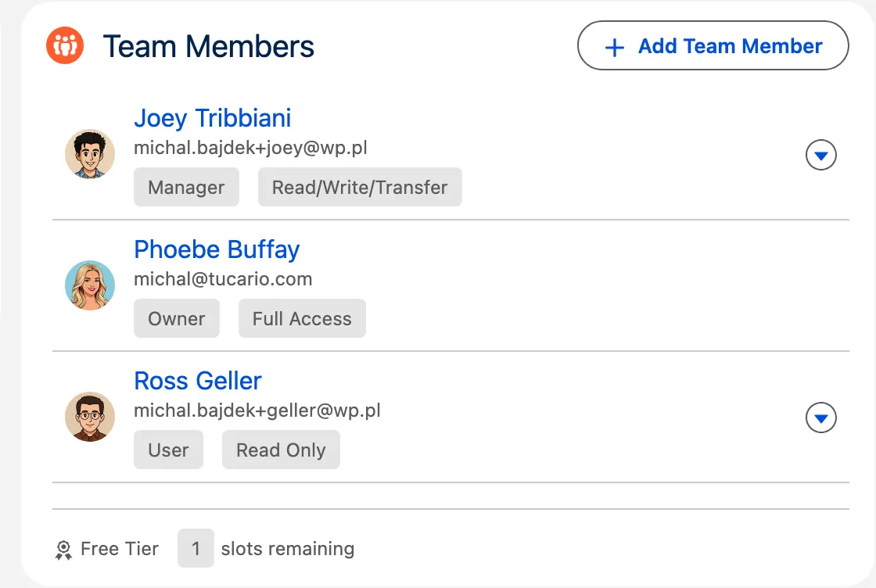Open Joey Tribbiani's member name link

tap(213, 118)
